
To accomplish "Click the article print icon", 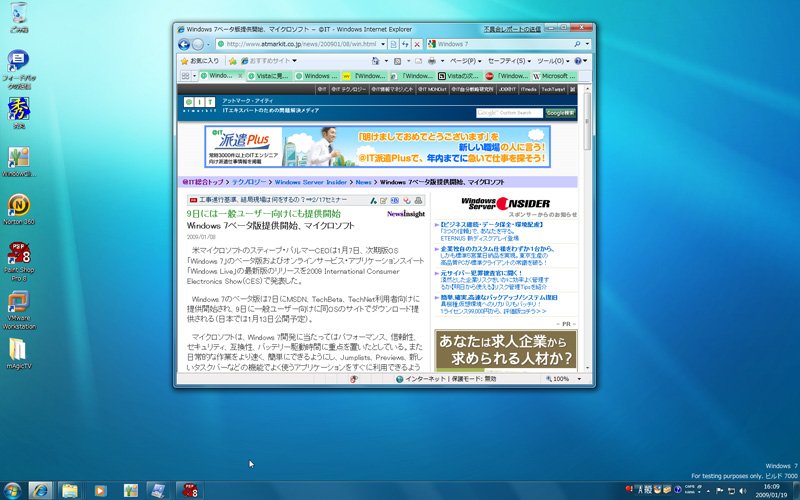I will tap(418, 201).
